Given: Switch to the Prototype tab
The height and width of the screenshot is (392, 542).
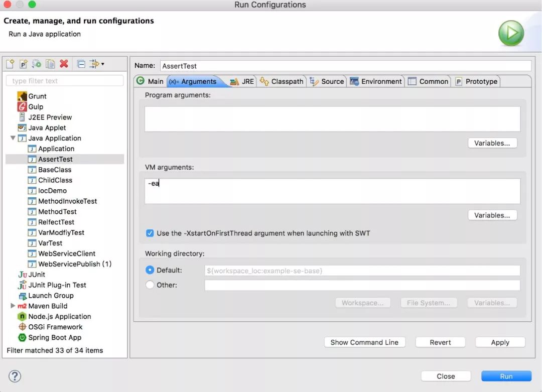Looking at the screenshot, I should pos(477,81).
